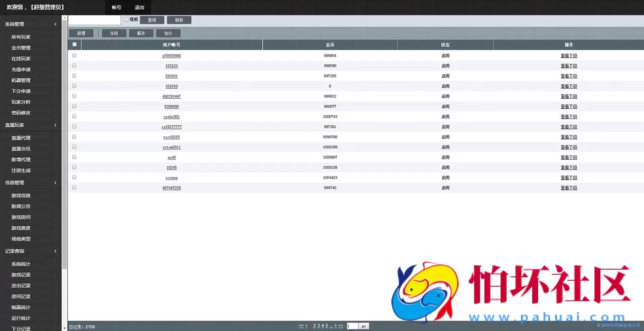Screen dimensions: 644x331
Task: Click the 新增 add button
Action: pos(81,33)
